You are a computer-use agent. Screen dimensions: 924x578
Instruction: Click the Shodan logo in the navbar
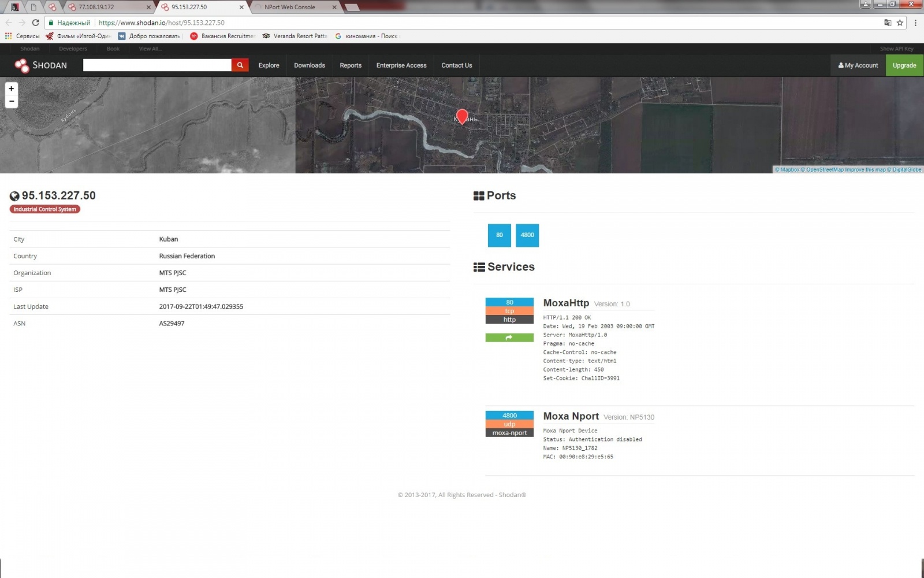[41, 65]
